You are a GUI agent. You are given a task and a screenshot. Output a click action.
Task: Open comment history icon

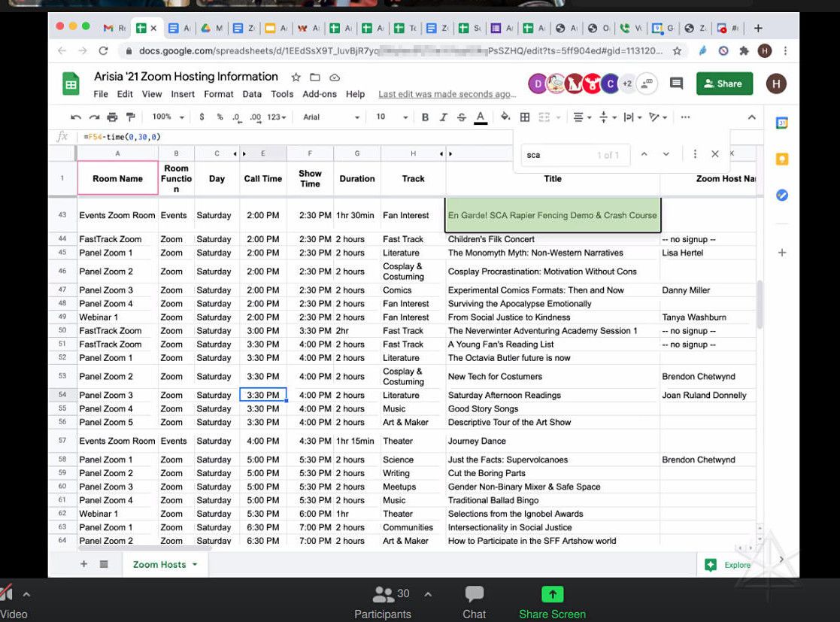(x=676, y=83)
